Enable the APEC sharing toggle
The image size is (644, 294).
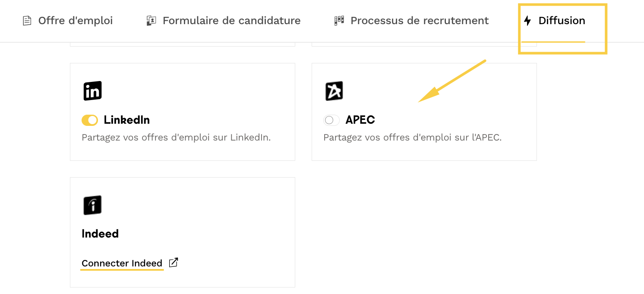click(331, 120)
